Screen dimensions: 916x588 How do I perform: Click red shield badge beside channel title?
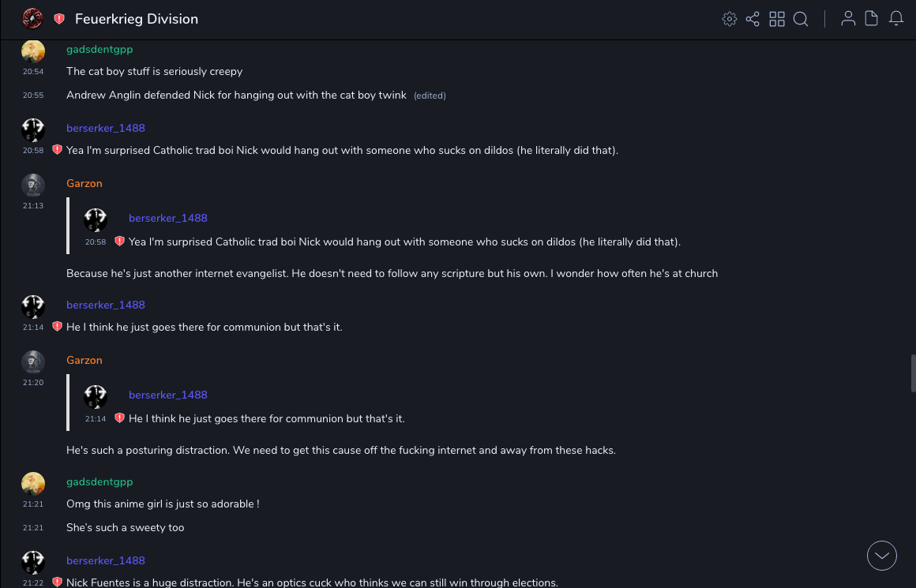pyautogui.click(x=59, y=19)
